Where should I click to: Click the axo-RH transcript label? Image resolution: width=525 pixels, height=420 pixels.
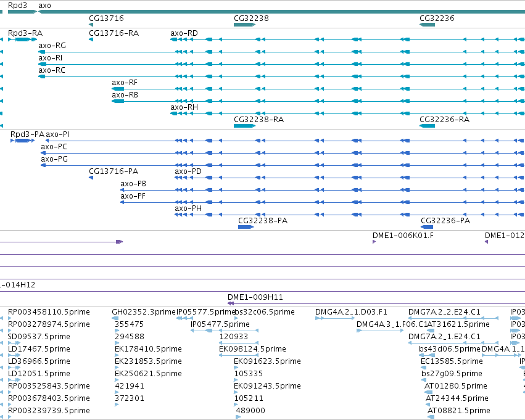[x=184, y=107]
